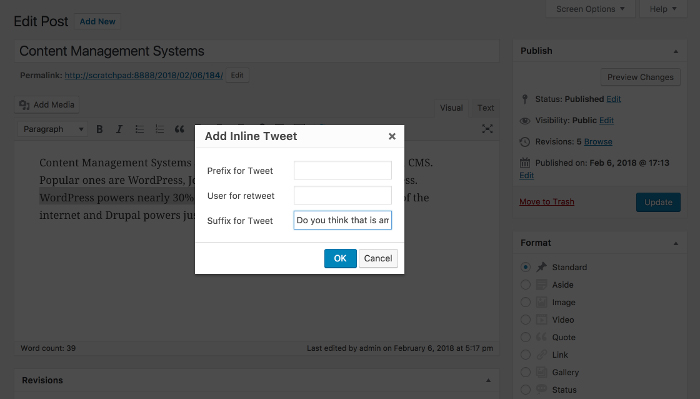The height and width of the screenshot is (399, 700).
Task: Select the Image post format
Action: 525,302
